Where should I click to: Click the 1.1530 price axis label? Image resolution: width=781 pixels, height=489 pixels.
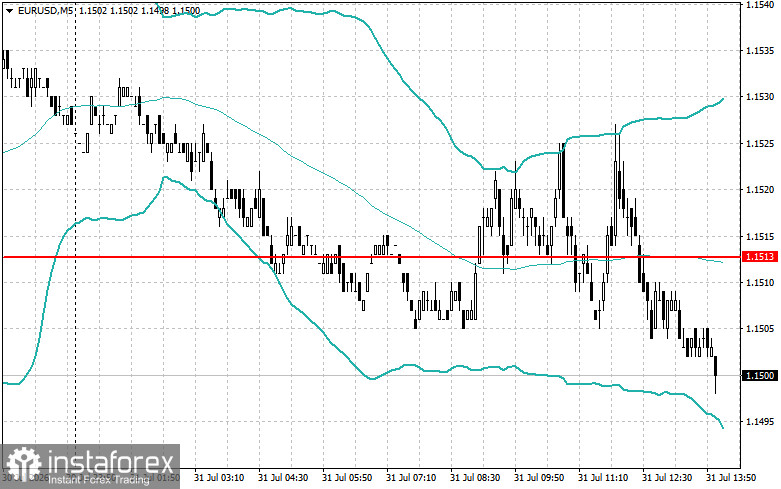[760, 97]
